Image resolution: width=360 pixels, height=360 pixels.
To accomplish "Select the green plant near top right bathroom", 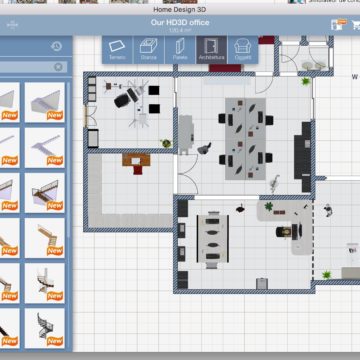I will (x=305, y=81).
